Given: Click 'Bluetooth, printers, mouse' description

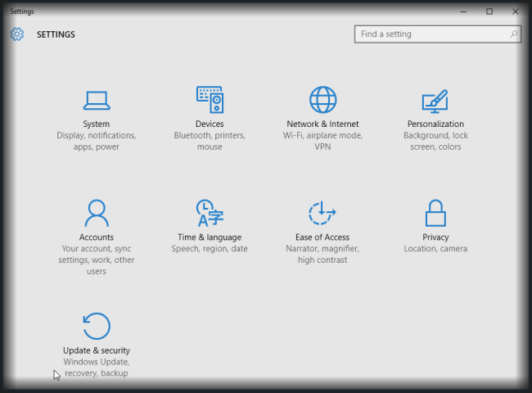Looking at the screenshot, I should [210, 141].
